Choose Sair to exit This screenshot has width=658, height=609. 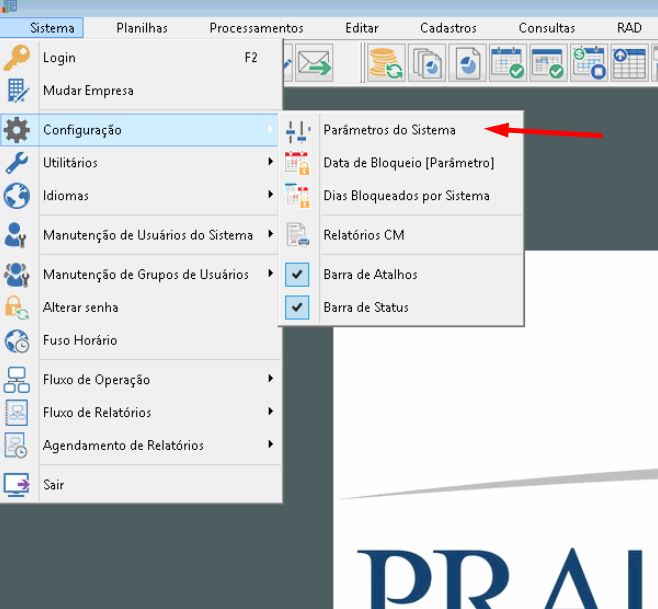141,485
